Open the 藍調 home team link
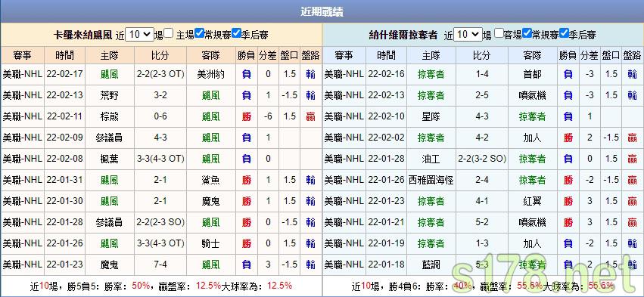644x297 pixels. (x=431, y=265)
